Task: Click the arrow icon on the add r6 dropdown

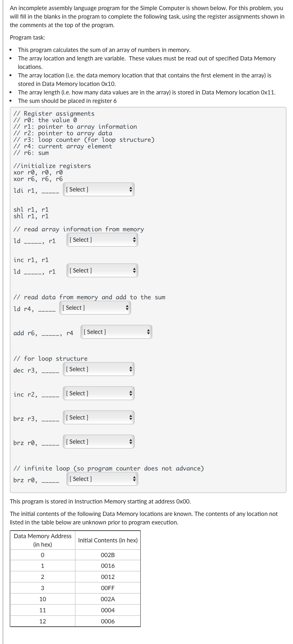Action: [148, 332]
